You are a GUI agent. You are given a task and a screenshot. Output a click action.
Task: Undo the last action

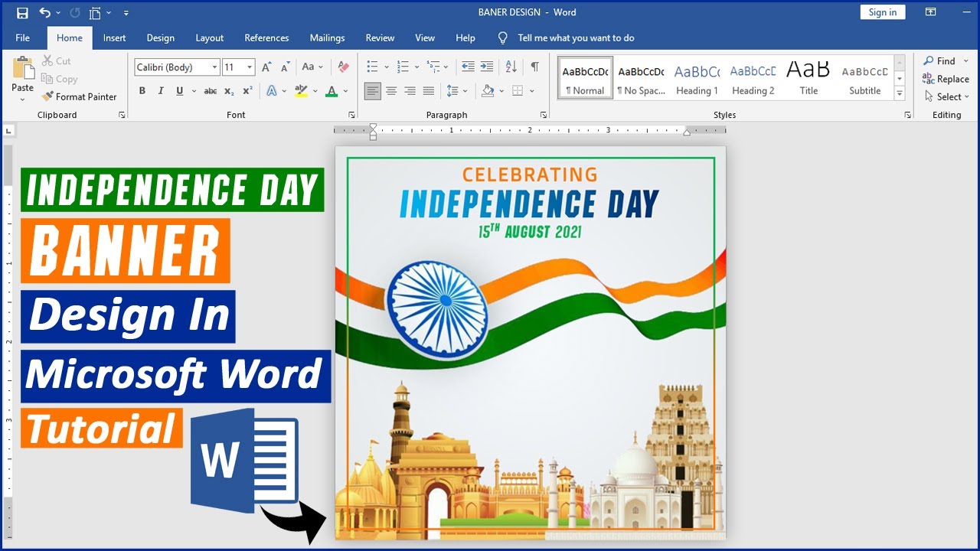[44, 13]
